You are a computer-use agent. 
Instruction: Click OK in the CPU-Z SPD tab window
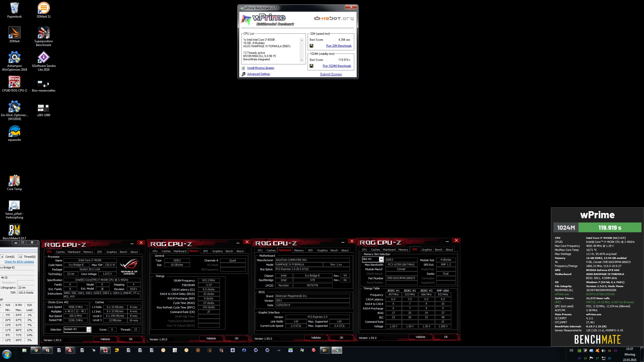click(446, 337)
